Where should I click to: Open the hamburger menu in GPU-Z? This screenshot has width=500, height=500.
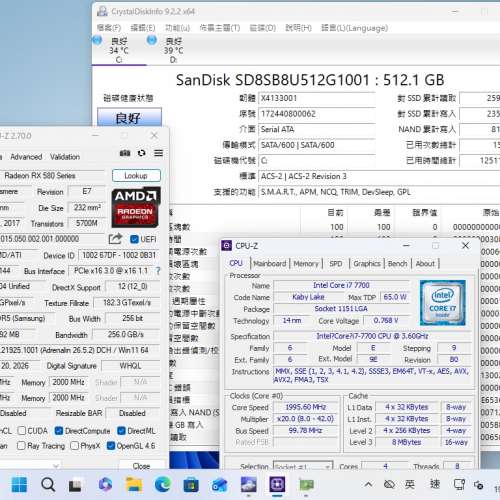pyautogui.click(x=159, y=153)
